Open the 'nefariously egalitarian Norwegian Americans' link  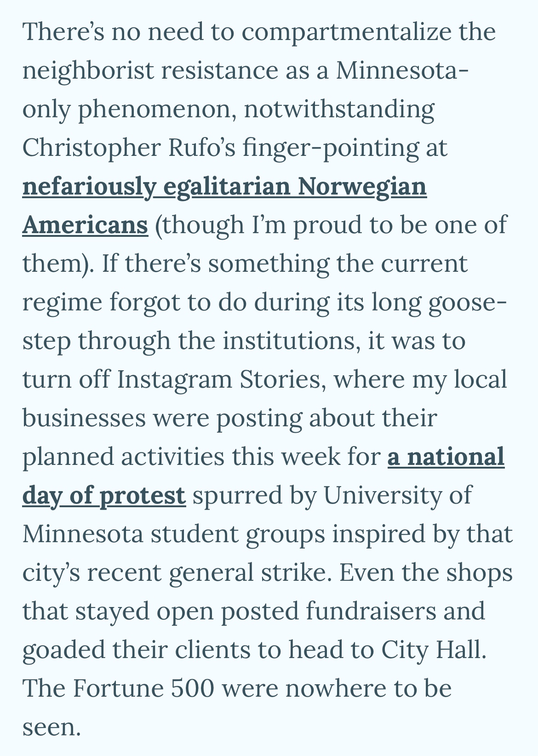[x=224, y=187]
